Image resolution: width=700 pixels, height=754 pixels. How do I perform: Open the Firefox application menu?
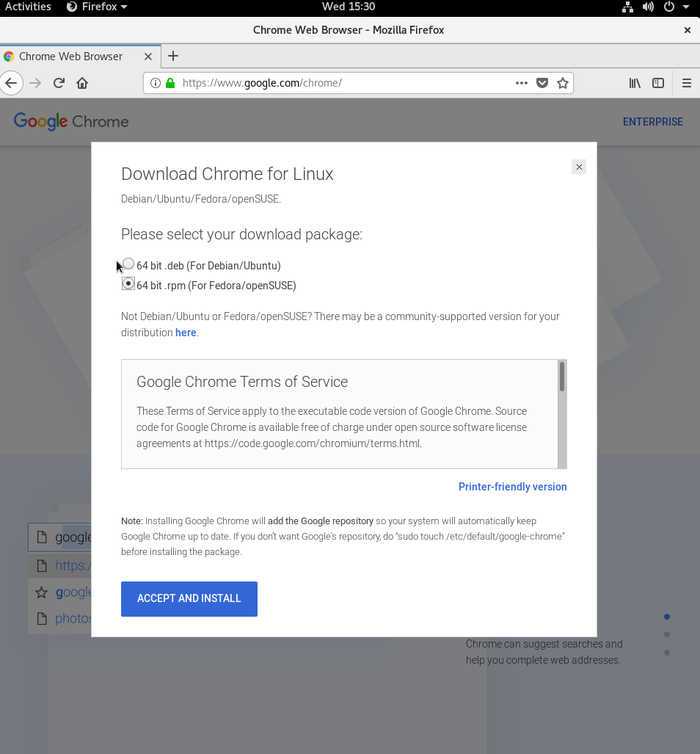click(x=97, y=7)
